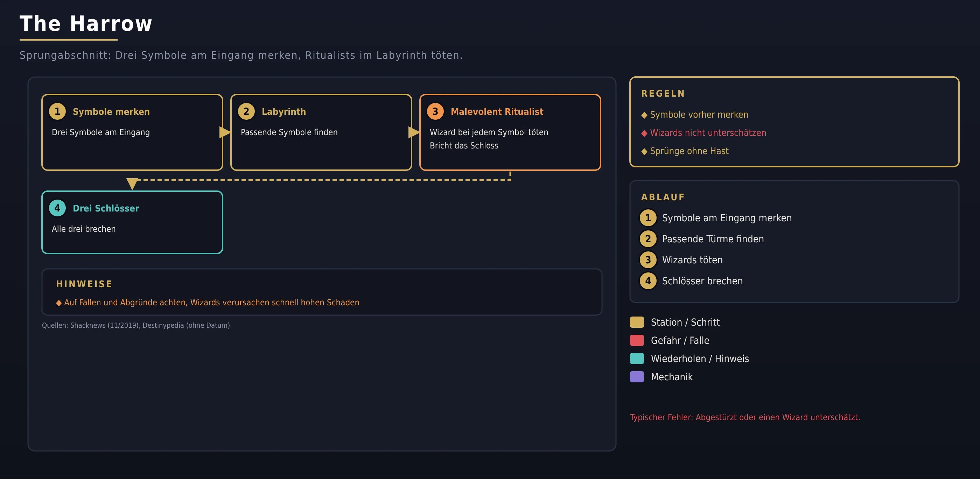
Task: Click the teal Wiederholen / Hinweis legend swatch
Action: click(637, 359)
